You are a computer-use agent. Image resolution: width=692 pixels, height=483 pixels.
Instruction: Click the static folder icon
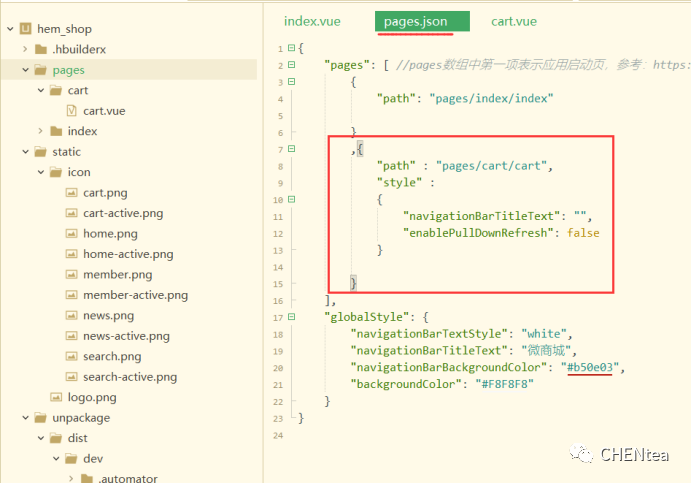coord(41,152)
